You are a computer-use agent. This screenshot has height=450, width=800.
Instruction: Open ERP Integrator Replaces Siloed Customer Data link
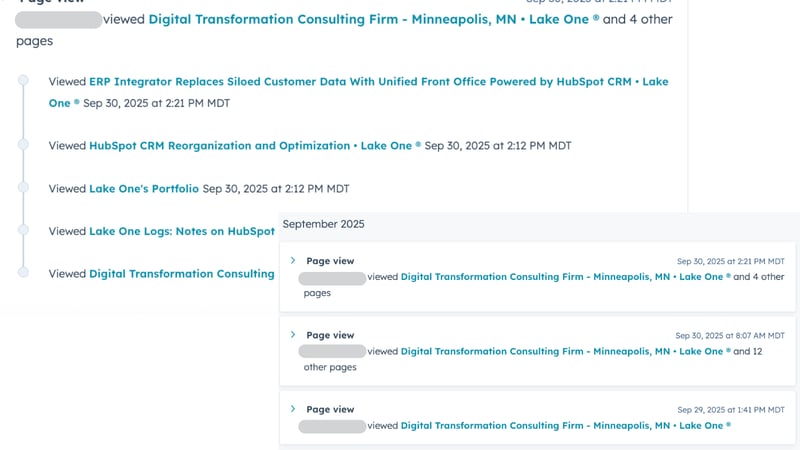pos(379,82)
